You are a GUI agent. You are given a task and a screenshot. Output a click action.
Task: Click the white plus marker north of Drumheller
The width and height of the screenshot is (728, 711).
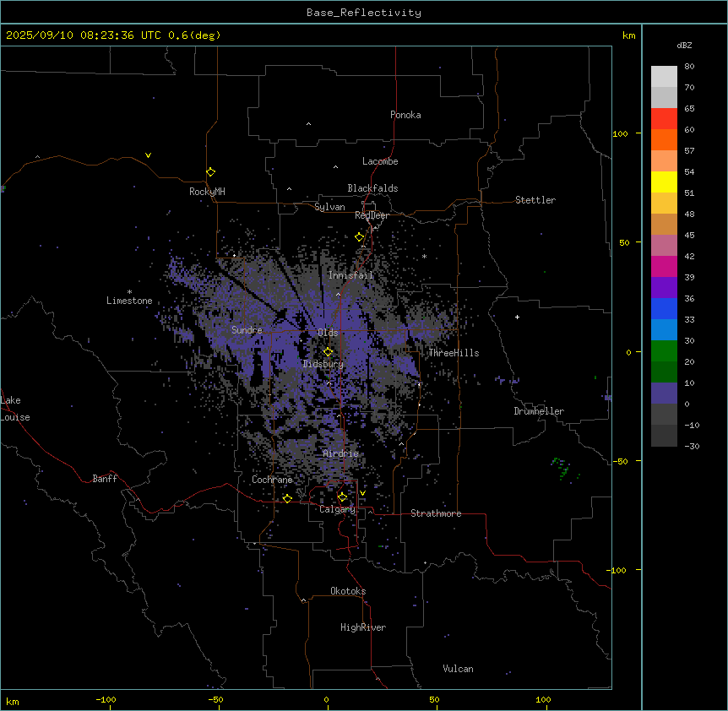517,317
